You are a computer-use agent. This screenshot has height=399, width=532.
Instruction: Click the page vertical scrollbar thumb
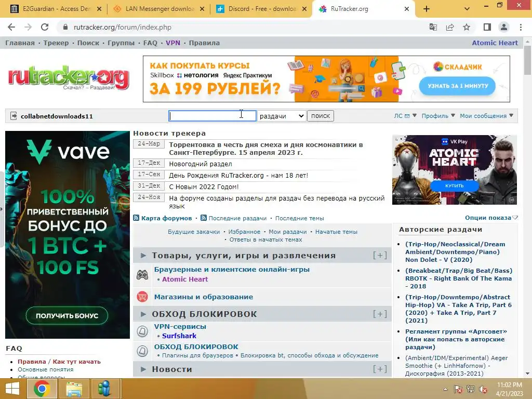coord(527,60)
